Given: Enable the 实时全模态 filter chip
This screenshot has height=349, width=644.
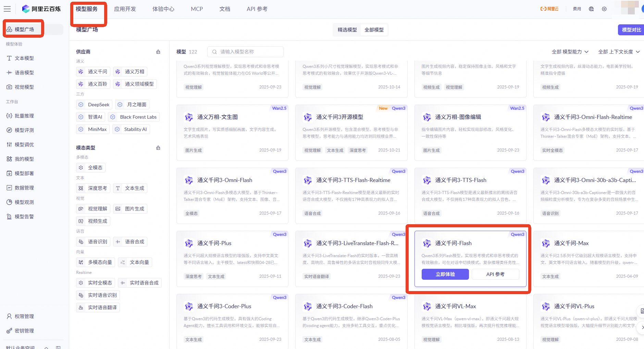Looking at the screenshot, I should (x=96, y=283).
